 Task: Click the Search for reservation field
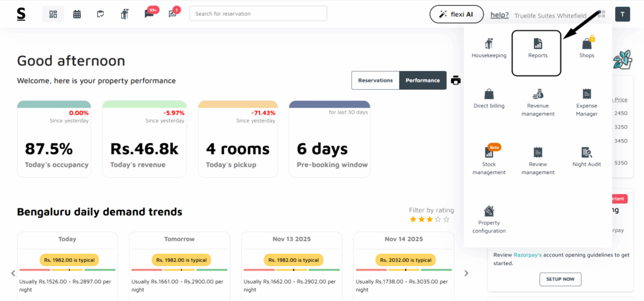[258, 14]
